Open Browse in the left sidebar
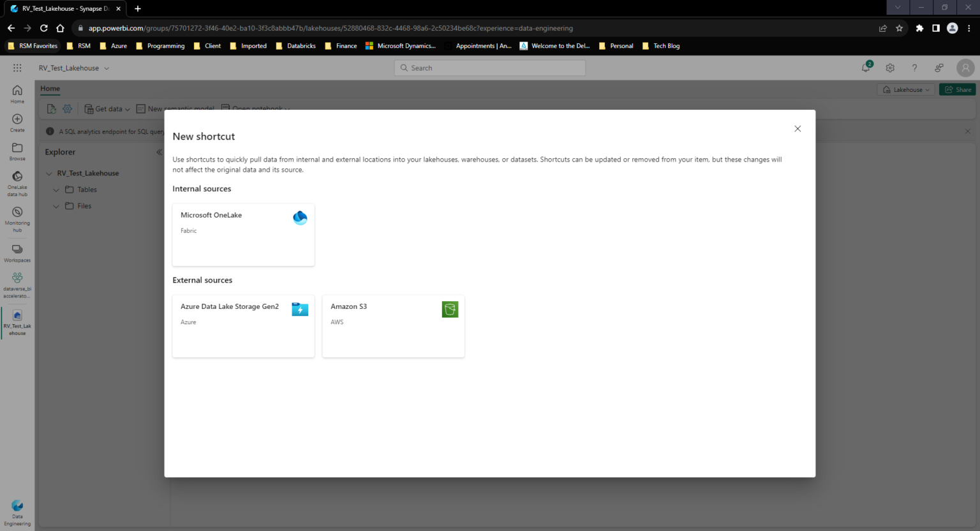Image resolution: width=980 pixels, height=531 pixels. pyautogui.click(x=17, y=151)
